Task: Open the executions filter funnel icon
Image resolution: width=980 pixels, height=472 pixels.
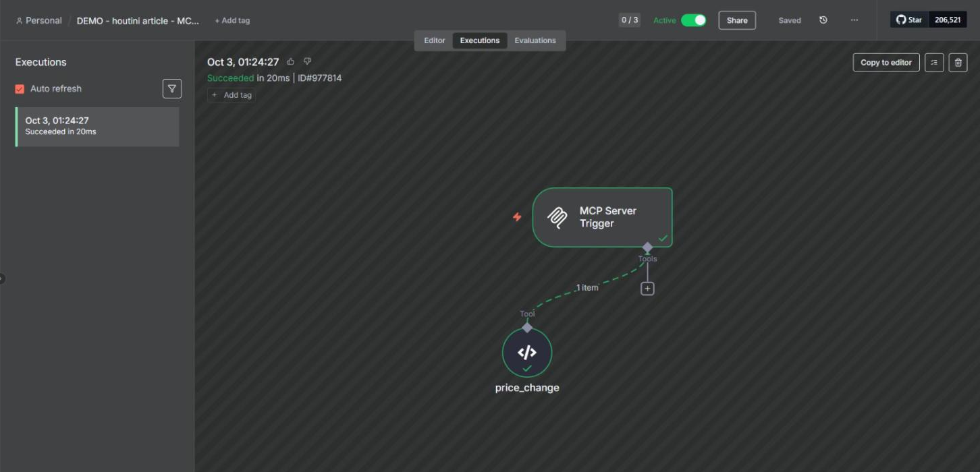Action: point(172,88)
